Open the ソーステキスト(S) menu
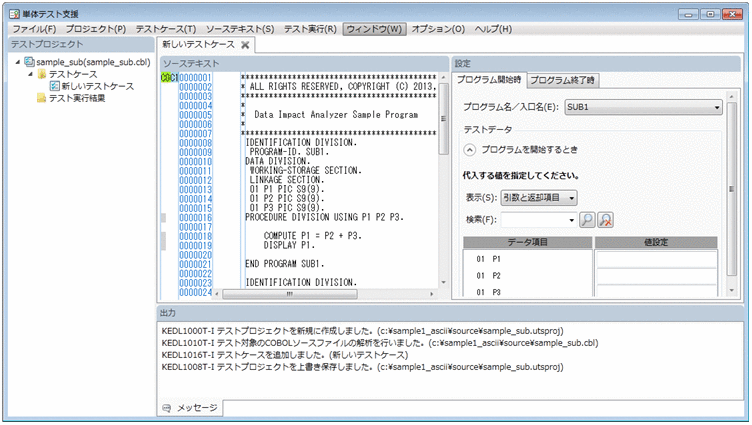Screen dimensions: 752x425 [x=240, y=29]
